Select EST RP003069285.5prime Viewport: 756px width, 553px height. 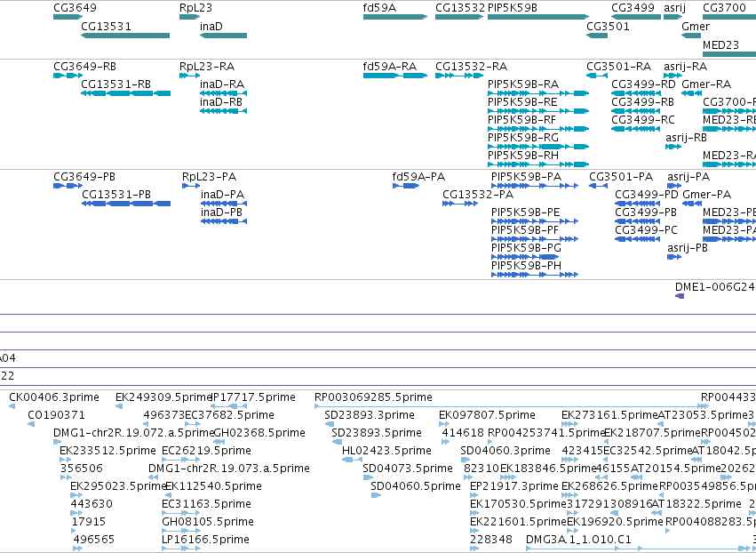pos(373,397)
